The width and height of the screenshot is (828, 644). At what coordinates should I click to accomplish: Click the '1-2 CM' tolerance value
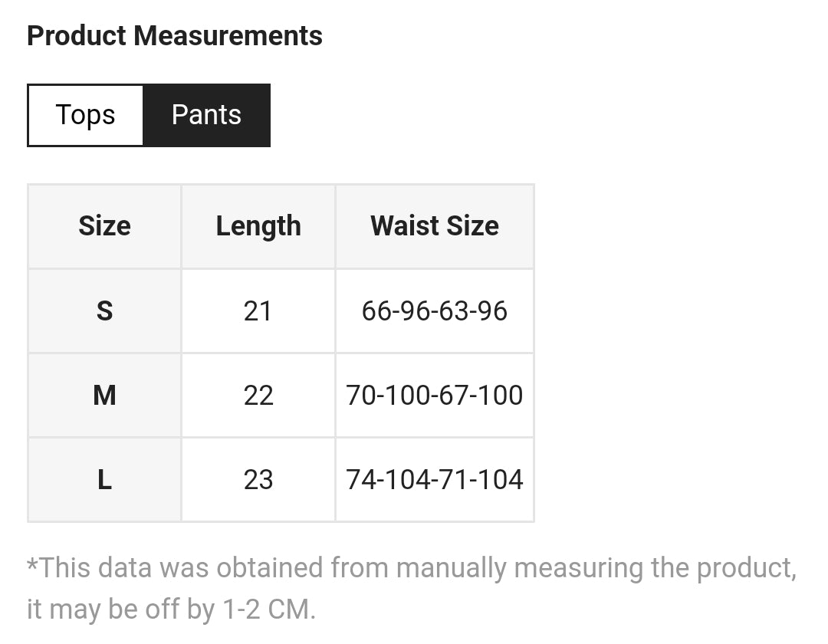click(268, 610)
